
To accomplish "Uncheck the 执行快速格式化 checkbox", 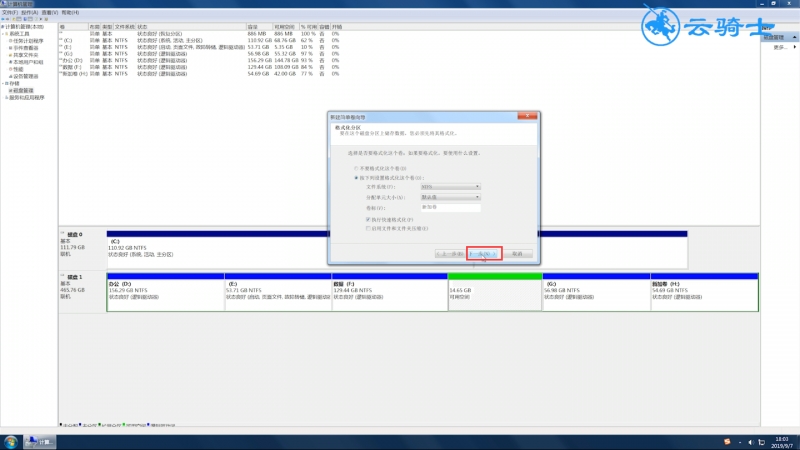I will pos(369,218).
